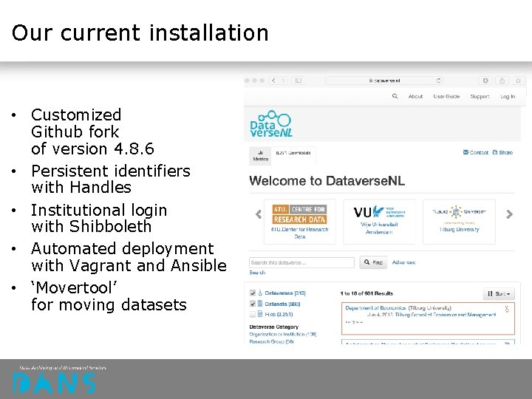Click the DataverseNL logo
Screen dimensions: 532x399
(x=271, y=124)
